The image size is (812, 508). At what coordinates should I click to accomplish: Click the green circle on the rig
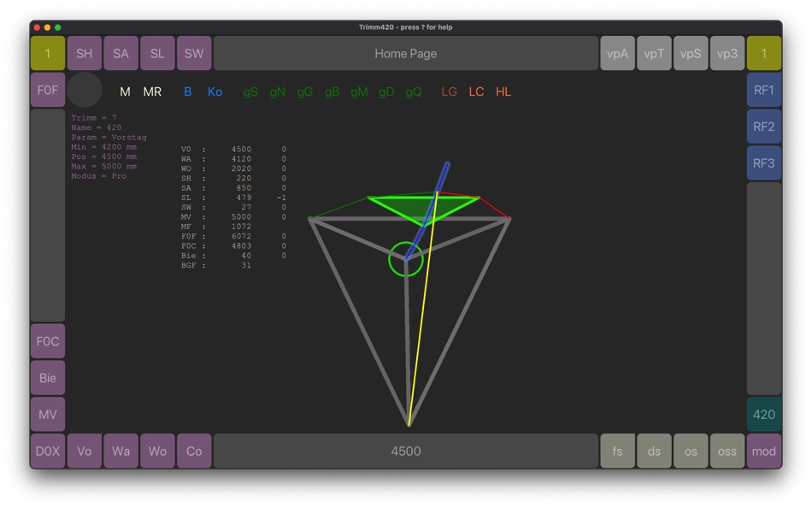[x=405, y=258]
